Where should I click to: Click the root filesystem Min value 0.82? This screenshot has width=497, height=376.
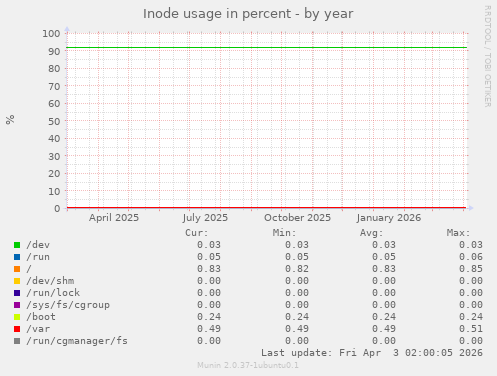pyautogui.click(x=297, y=269)
